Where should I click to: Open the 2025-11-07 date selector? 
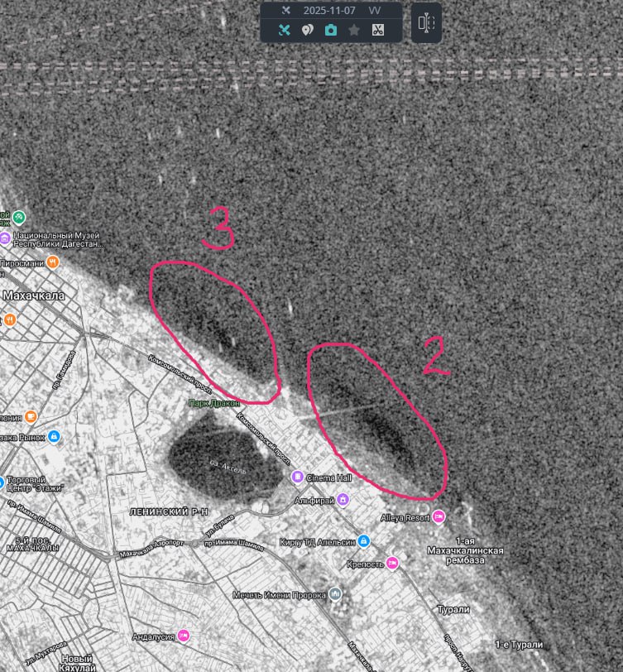pyautogui.click(x=329, y=11)
